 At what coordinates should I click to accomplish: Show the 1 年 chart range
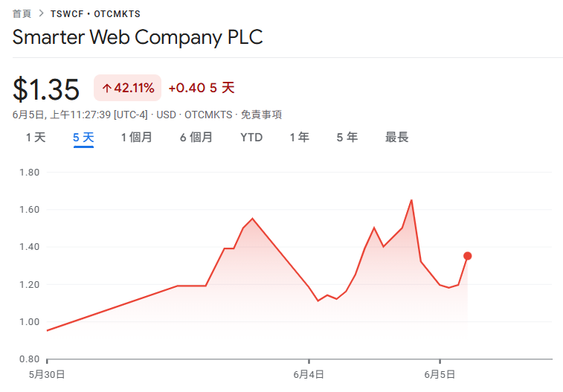point(300,138)
